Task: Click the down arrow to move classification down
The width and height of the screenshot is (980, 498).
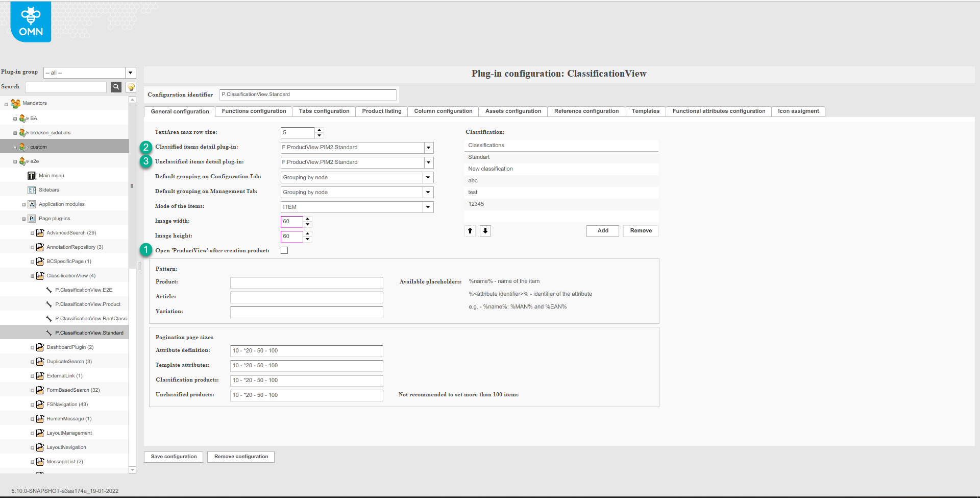Action: pos(485,230)
